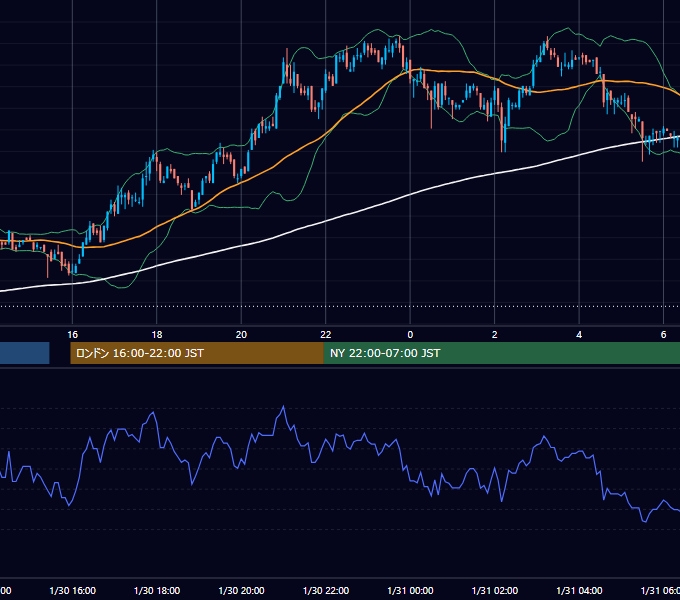Image resolution: width=680 pixels, height=600 pixels.
Task: Click the 1/30 22:00 time label
Action: point(326,590)
